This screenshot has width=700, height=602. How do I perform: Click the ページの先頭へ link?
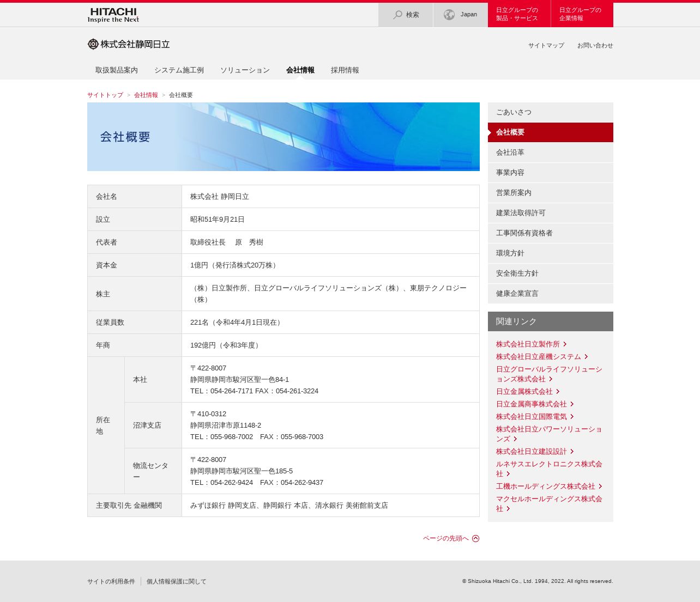click(x=446, y=538)
